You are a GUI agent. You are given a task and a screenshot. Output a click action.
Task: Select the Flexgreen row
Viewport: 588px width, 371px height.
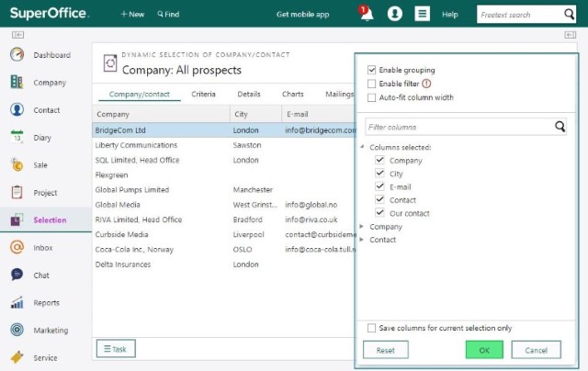click(x=223, y=174)
